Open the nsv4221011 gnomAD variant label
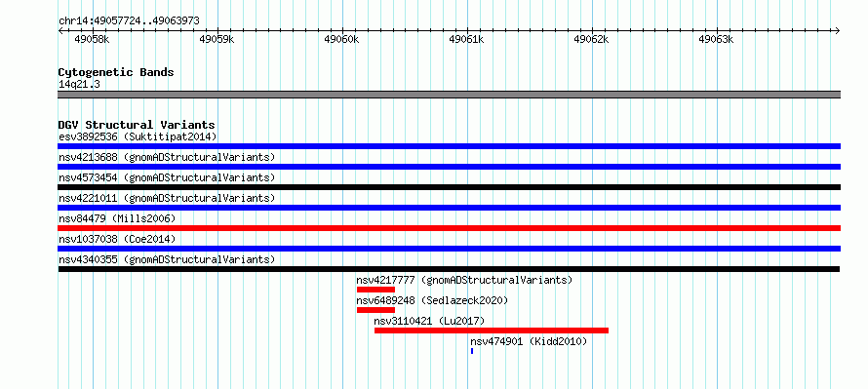The image size is (868, 389). point(167,198)
